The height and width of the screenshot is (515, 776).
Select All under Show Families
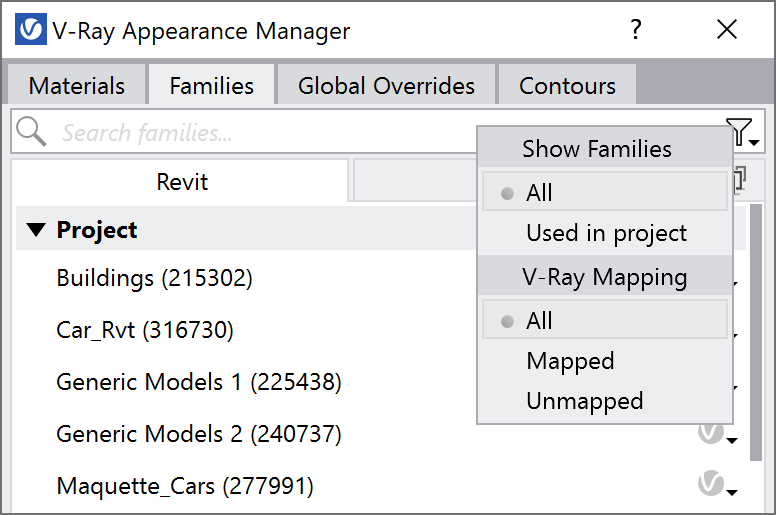tap(605, 192)
